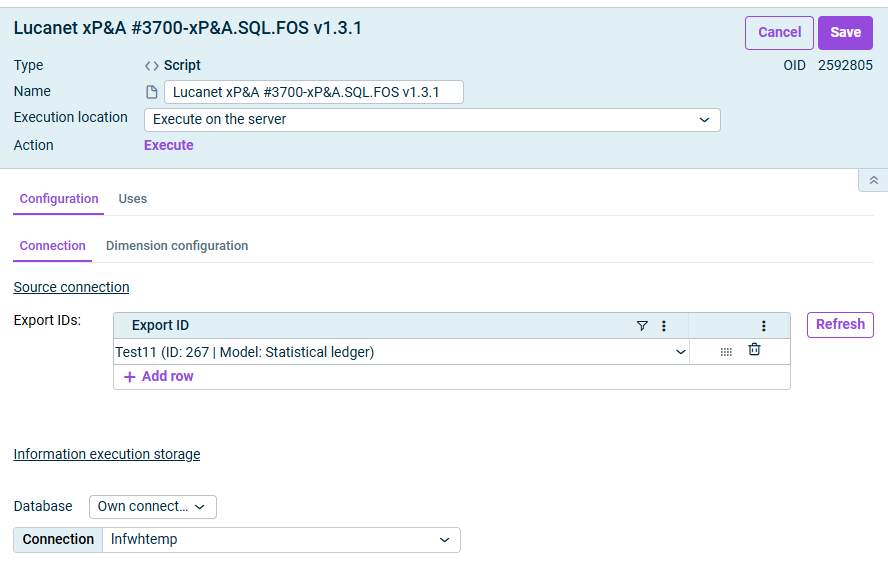Viewport: 888px width, 576px height.
Task: Open the Dimension configuration sub-tab
Action: [177, 246]
